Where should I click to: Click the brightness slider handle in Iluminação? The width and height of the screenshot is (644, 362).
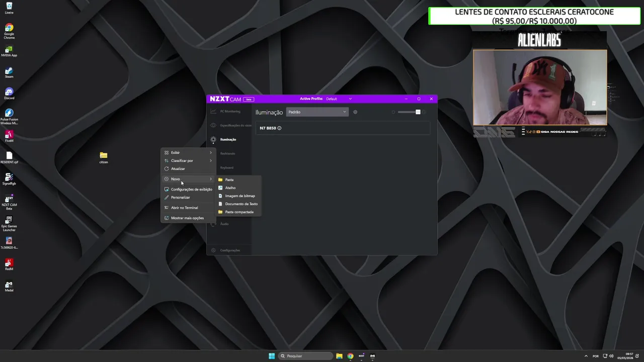(x=418, y=112)
